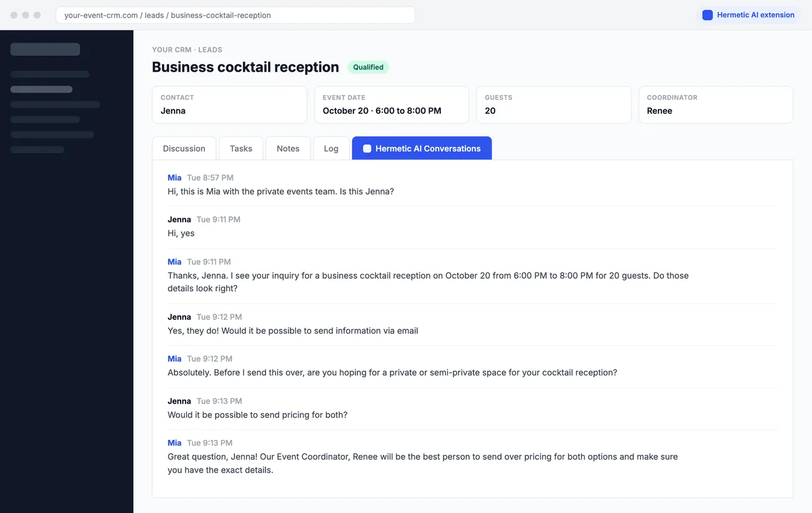812x513 pixels.
Task: Select the Hermetic AI Conversations tab
Action: (x=422, y=149)
